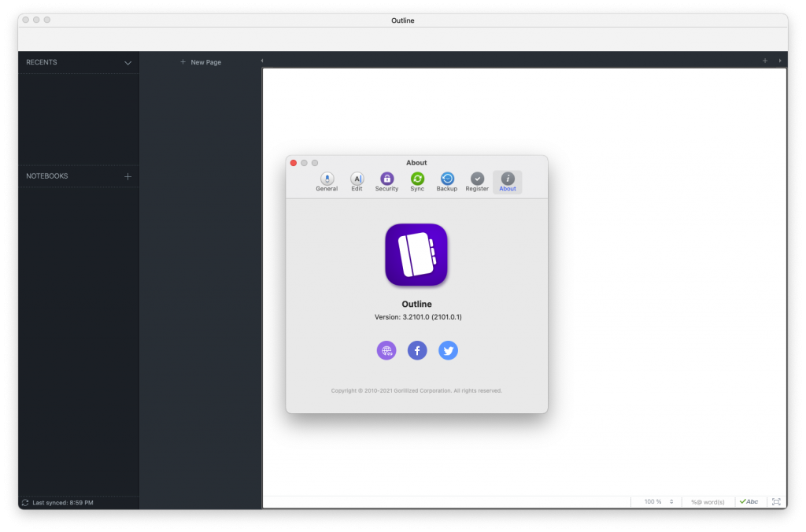Open the Facebook page icon
This screenshot has width=806, height=532.
417,350
